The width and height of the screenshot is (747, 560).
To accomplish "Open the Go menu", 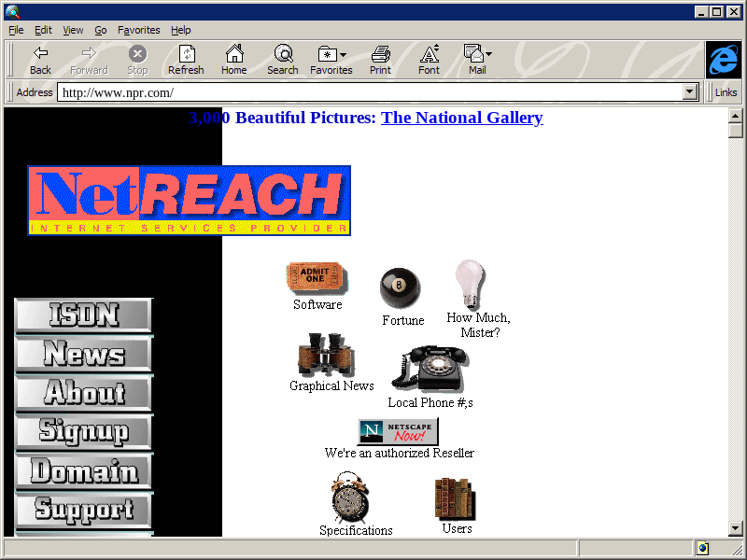I will [100, 30].
